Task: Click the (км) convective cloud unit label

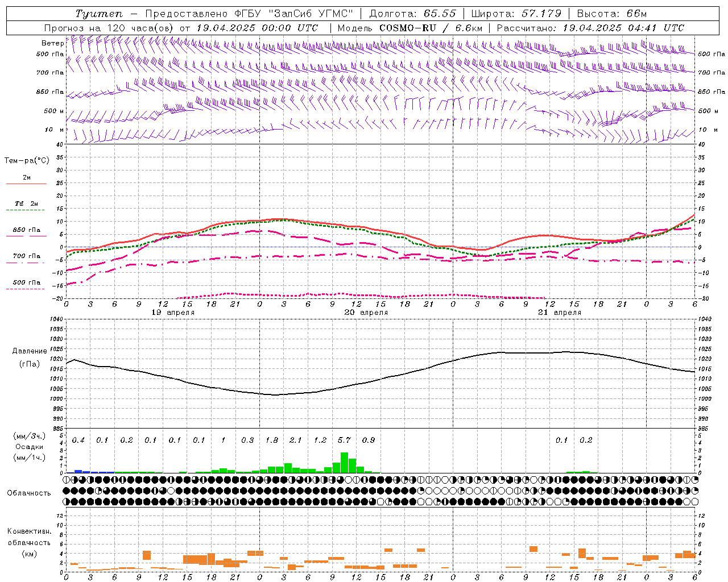Action: point(29,553)
